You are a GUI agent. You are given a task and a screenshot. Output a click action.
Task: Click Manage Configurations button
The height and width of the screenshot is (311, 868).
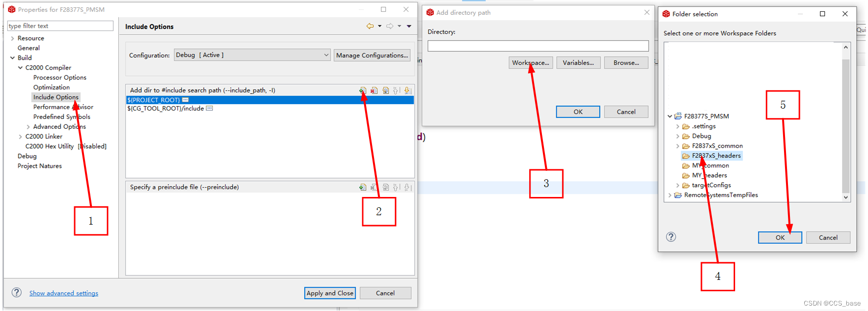372,55
